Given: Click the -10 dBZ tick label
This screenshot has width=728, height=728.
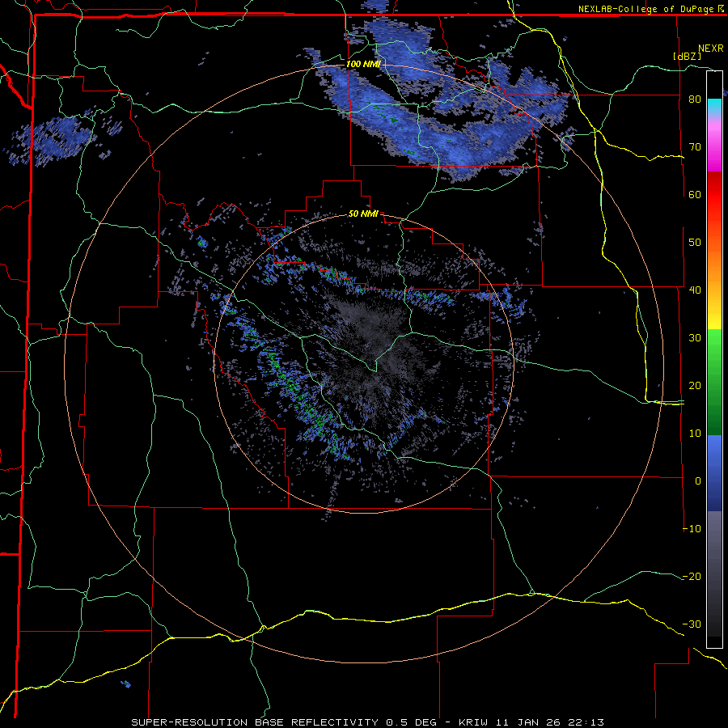Looking at the screenshot, I should pos(692,529).
